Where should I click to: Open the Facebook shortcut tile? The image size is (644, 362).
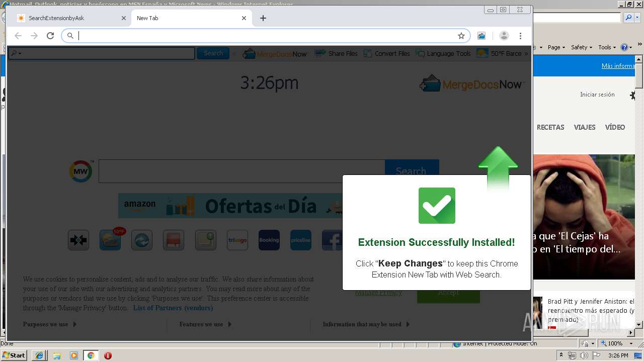pyautogui.click(x=332, y=240)
